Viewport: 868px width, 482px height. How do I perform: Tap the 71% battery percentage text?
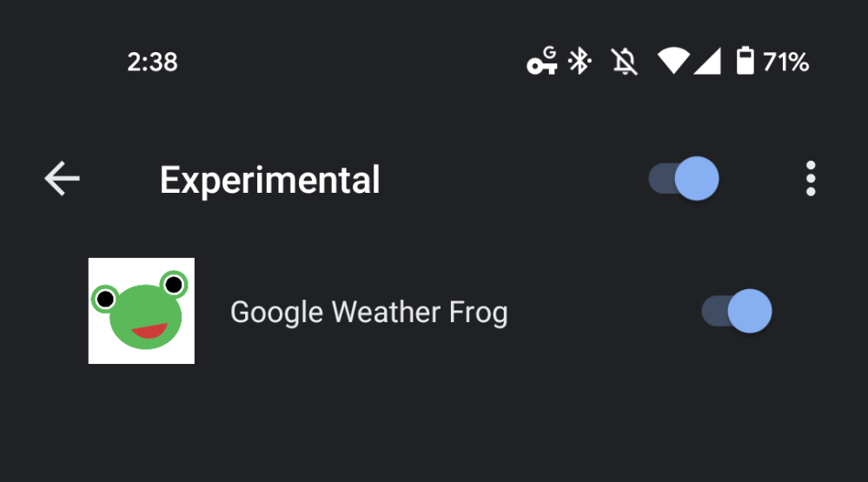coord(785,63)
